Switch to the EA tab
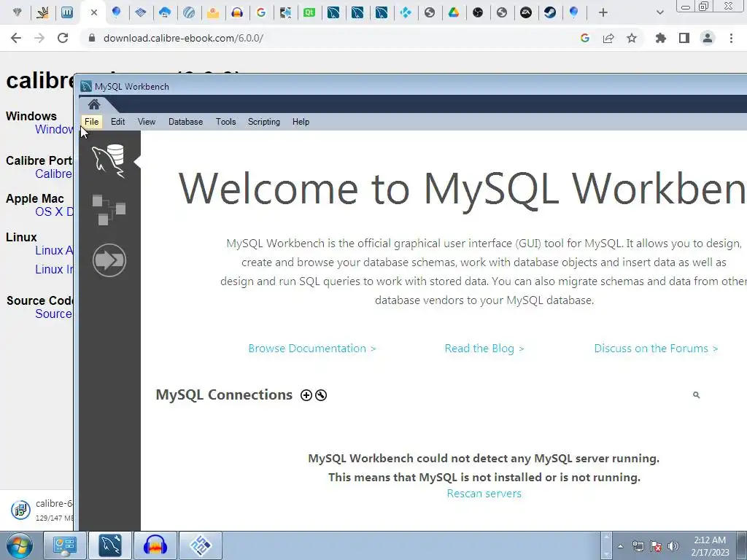 (x=526, y=13)
